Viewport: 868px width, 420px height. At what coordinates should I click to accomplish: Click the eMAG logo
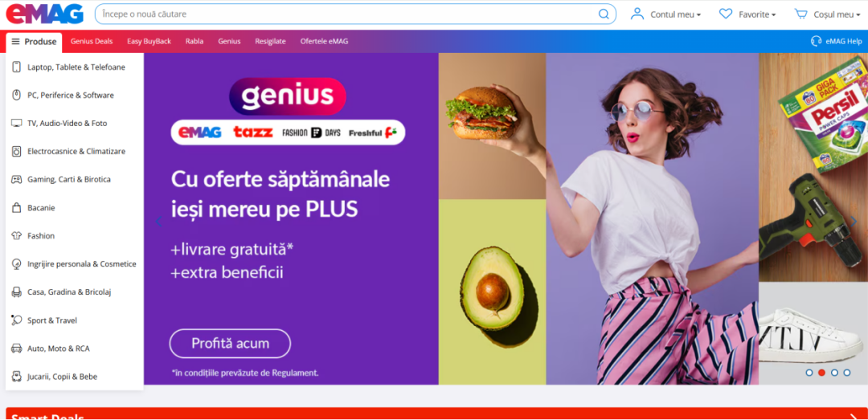point(45,14)
